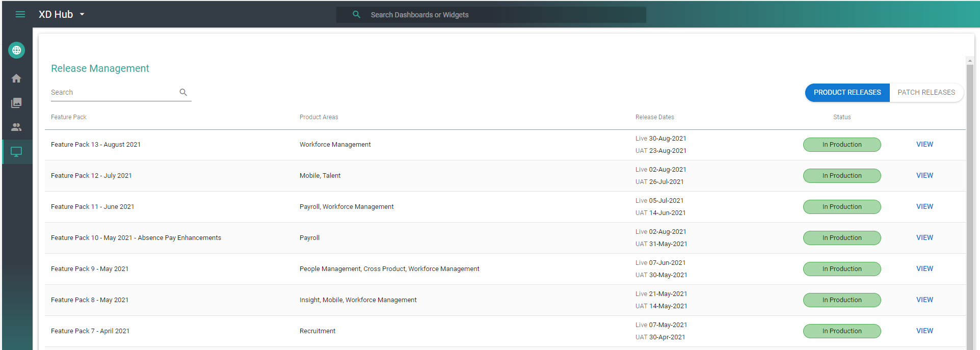The width and height of the screenshot is (980, 350).
Task: Switch to the Patch Releases tab
Action: coord(926,92)
